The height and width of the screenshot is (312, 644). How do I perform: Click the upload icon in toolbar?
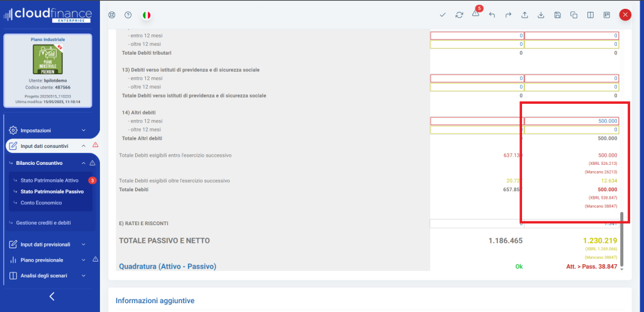coord(525,14)
